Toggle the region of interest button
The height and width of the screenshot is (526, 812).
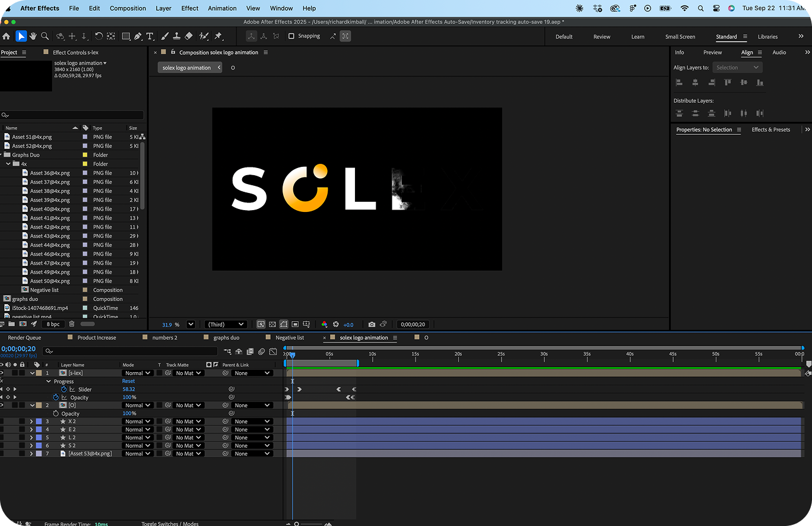295,325
